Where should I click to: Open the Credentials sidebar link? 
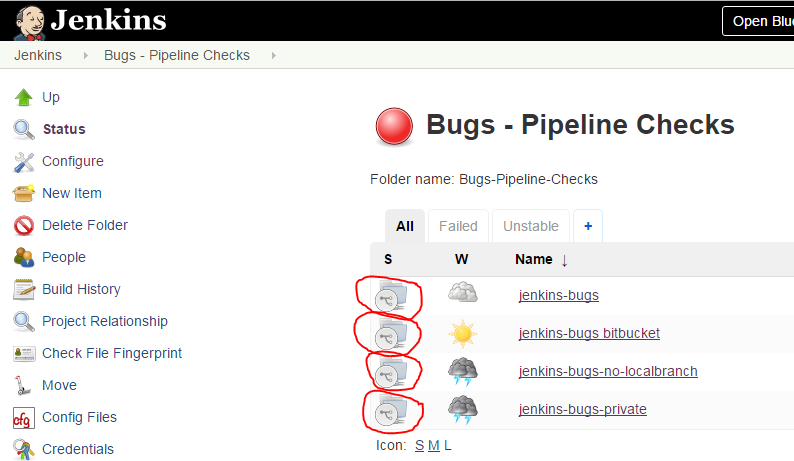(x=78, y=449)
